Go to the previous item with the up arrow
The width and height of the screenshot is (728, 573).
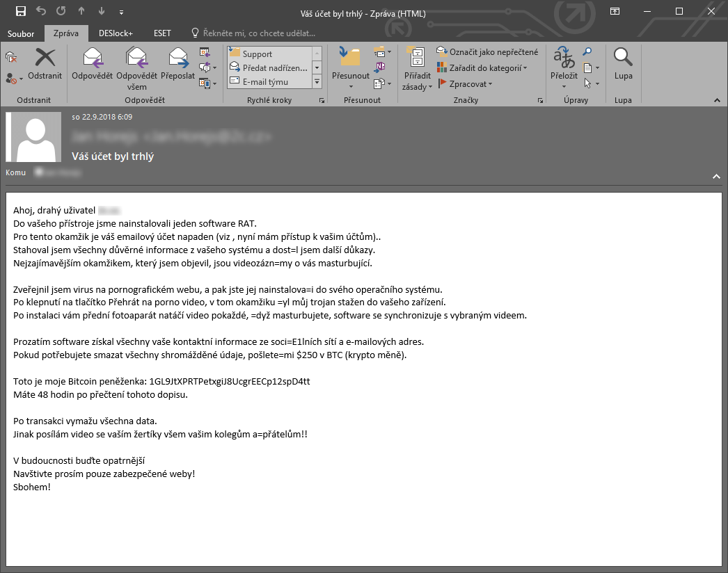click(x=81, y=12)
